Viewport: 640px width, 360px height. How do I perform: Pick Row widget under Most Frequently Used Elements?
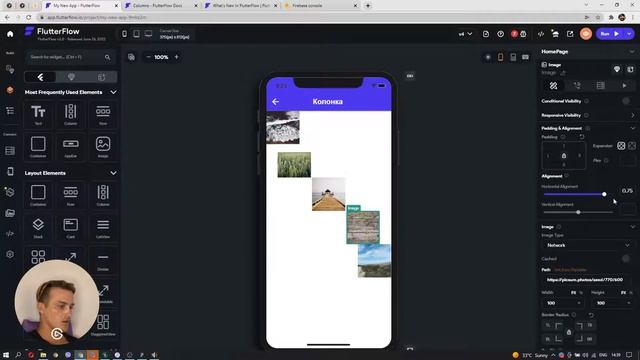point(103,114)
